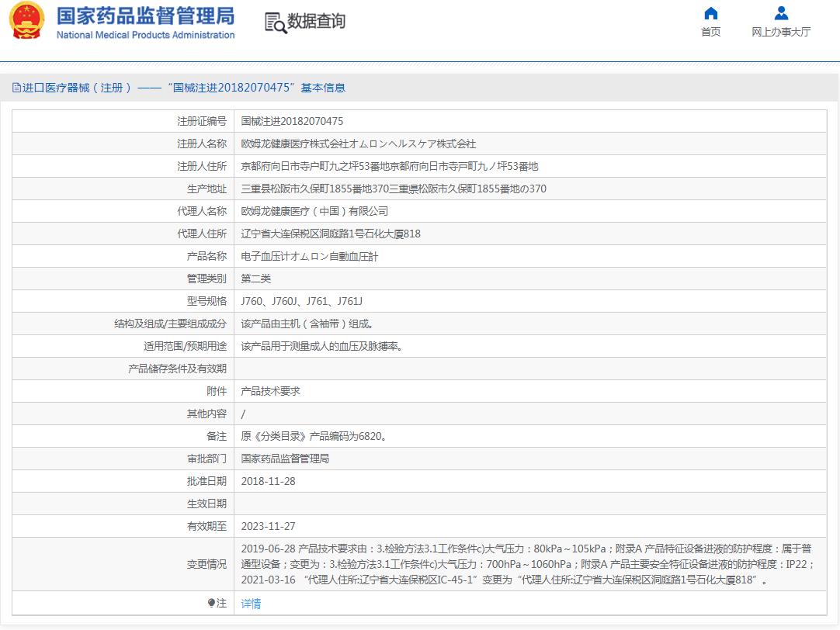Select agent address 辽宁省大连保税区洞庭路 value

pos(331,234)
